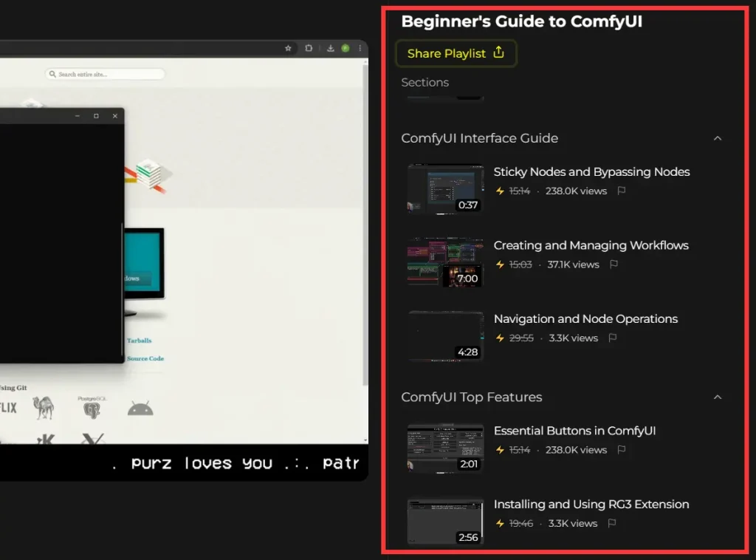The width and height of the screenshot is (756, 560).
Task: Click the Android robot logo
Action: tap(140, 407)
